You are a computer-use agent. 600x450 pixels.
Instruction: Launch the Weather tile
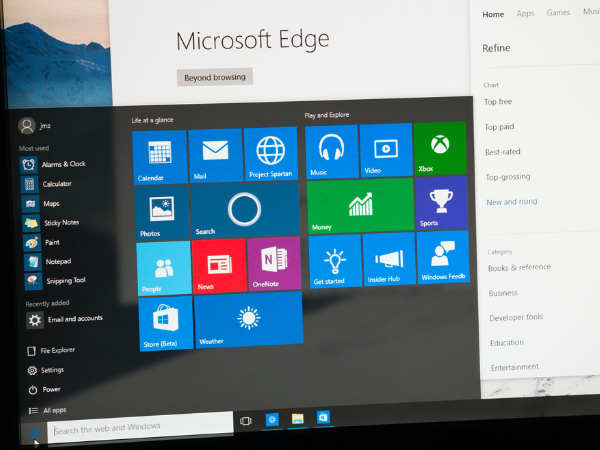click(247, 320)
